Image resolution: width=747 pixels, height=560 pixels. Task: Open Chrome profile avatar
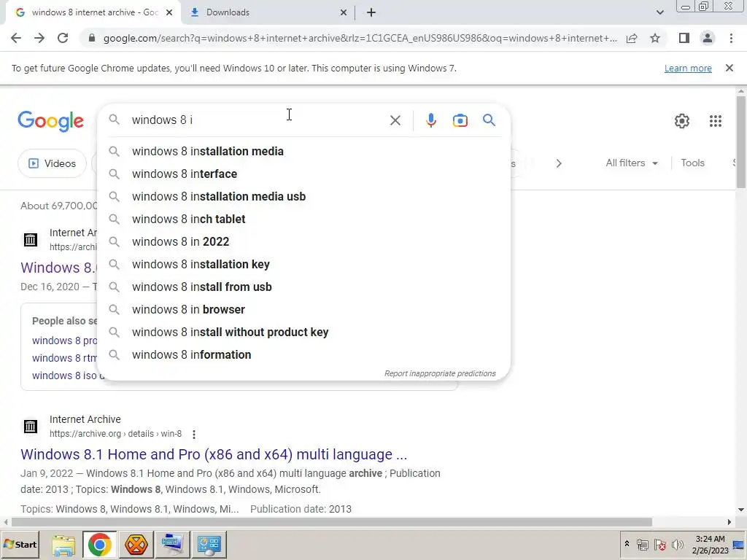pos(708,38)
